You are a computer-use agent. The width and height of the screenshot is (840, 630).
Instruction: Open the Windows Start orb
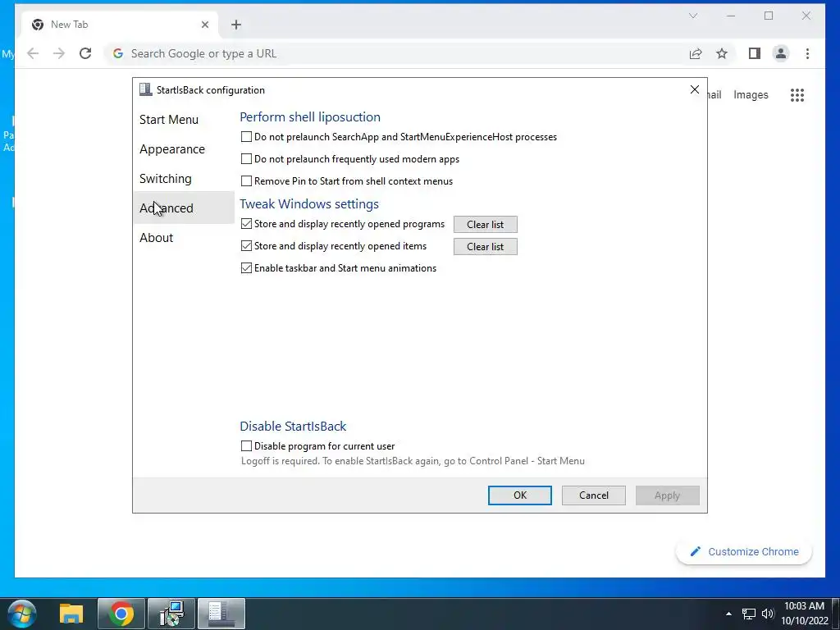click(x=22, y=614)
